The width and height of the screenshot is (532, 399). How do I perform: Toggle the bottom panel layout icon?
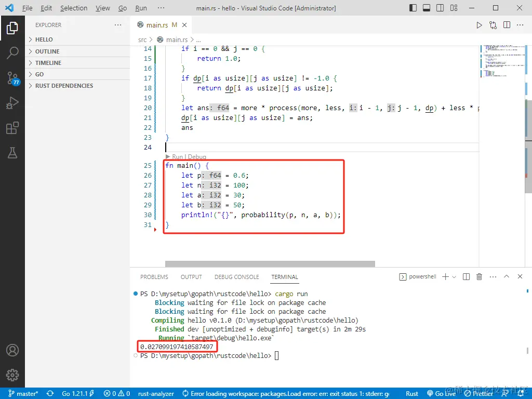pos(427,8)
